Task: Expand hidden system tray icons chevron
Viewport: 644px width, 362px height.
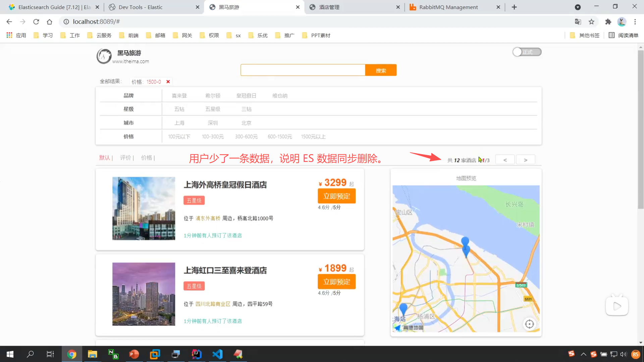Action: pos(584,354)
